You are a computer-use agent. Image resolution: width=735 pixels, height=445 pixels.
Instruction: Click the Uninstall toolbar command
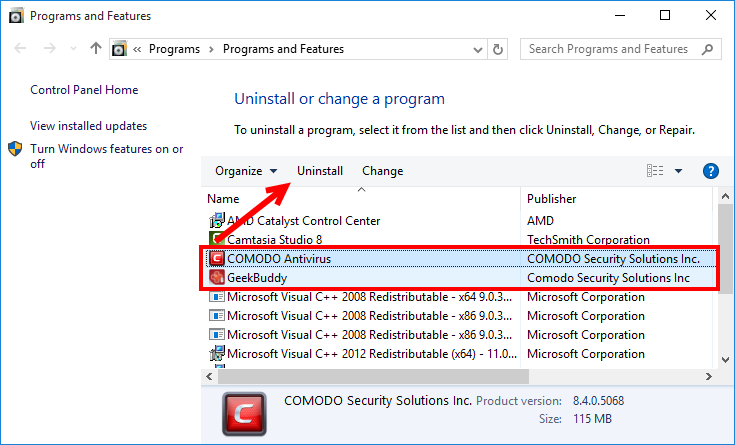(320, 171)
